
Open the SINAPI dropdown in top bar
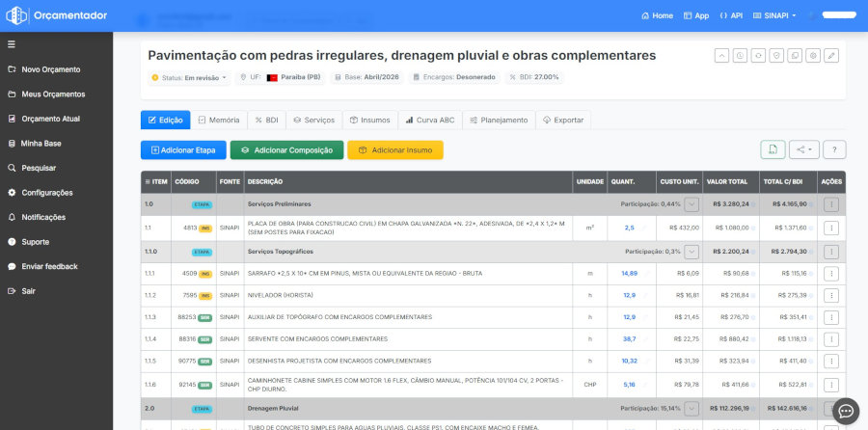[774, 15]
